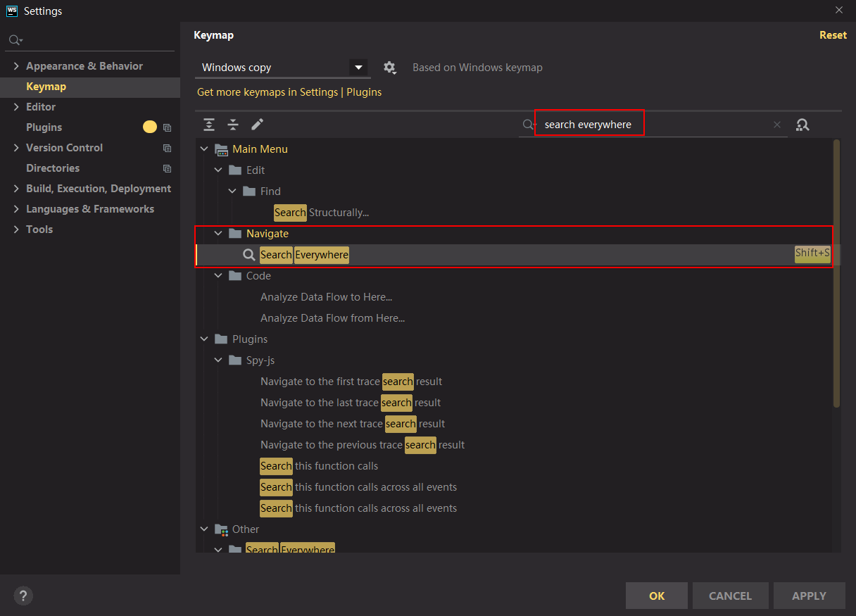Collapse the Code folder node
The image size is (856, 616).
(218, 276)
